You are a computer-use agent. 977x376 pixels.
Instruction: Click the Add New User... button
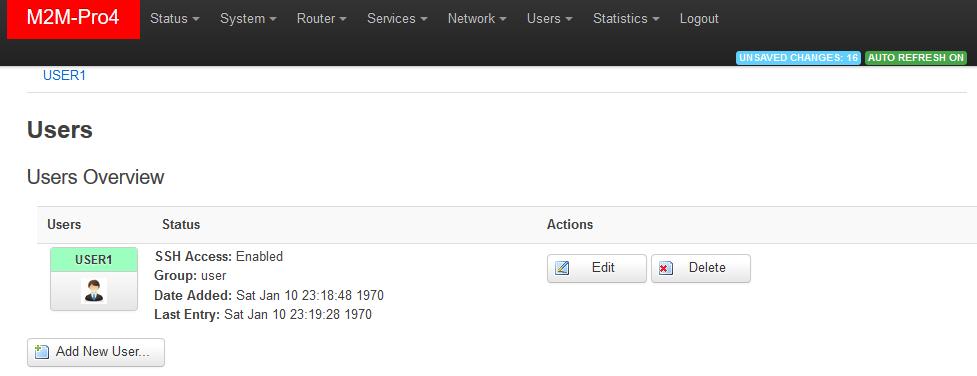[x=96, y=352]
